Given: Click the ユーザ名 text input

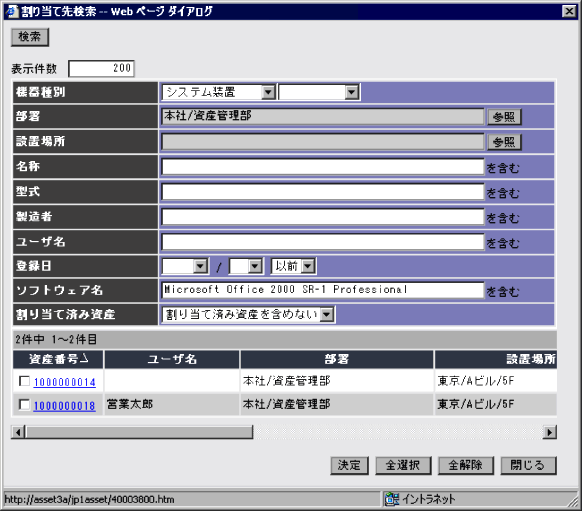Looking at the screenshot, I should click(x=323, y=242).
